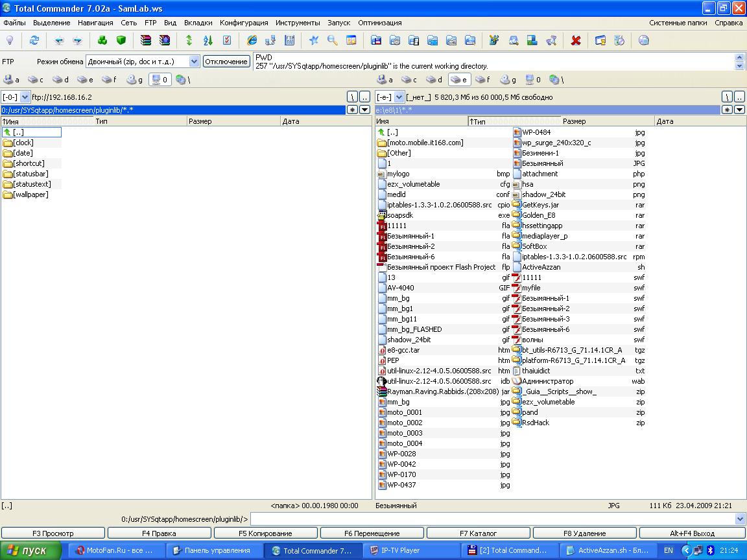Open Internet Explorer icon in toolbar
The width and height of the screenshot is (747, 560).
point(252,40)
